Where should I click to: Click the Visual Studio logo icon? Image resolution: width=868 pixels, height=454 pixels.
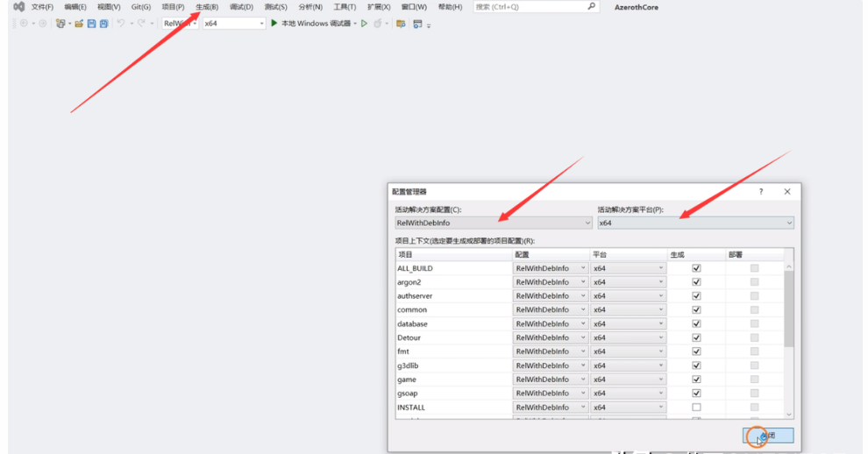point(18,7)
